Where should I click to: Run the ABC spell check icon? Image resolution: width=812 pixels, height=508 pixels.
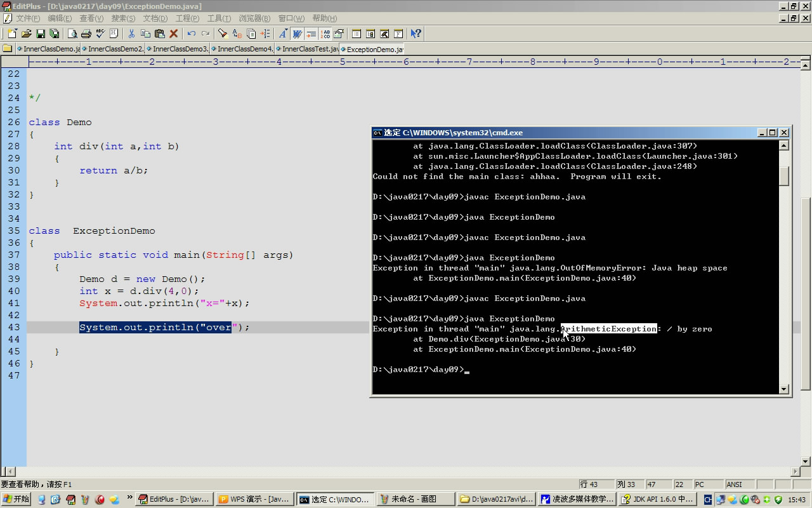(100, 34)
